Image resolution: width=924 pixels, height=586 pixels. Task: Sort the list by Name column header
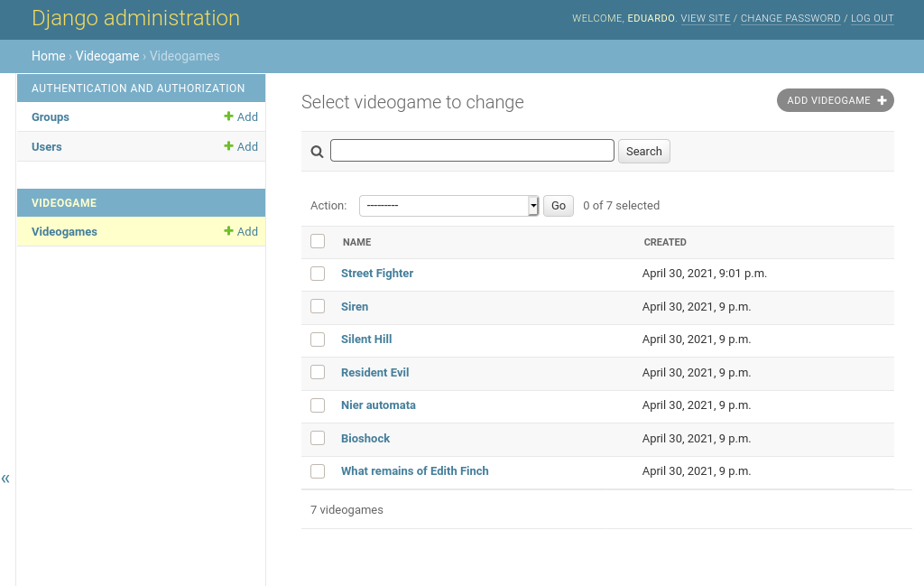click(357, 242)
